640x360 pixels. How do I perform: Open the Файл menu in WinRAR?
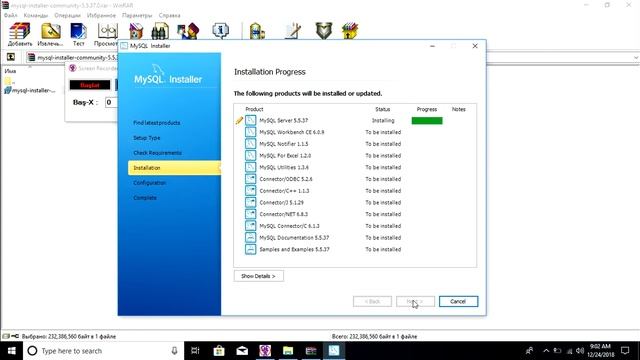click(x=11, y=15)
